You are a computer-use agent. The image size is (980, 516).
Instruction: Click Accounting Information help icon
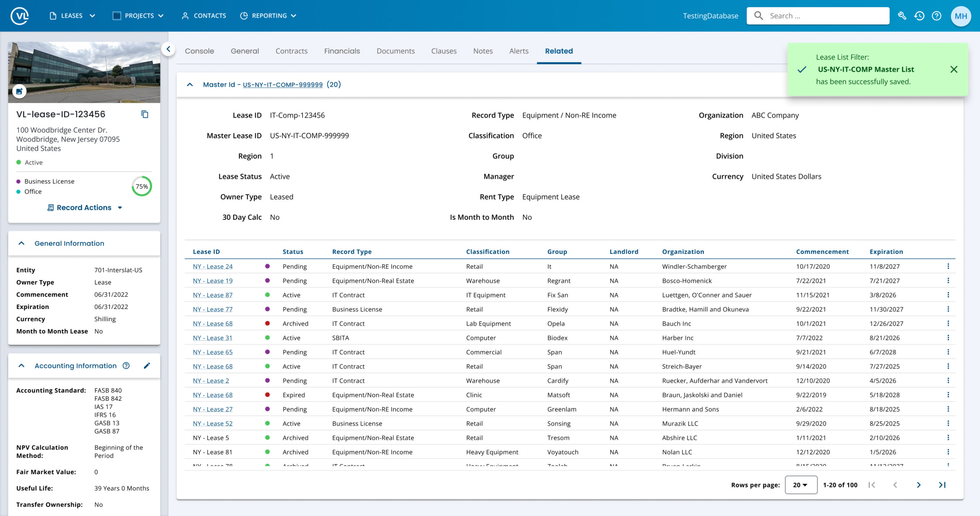pos(126,366)
